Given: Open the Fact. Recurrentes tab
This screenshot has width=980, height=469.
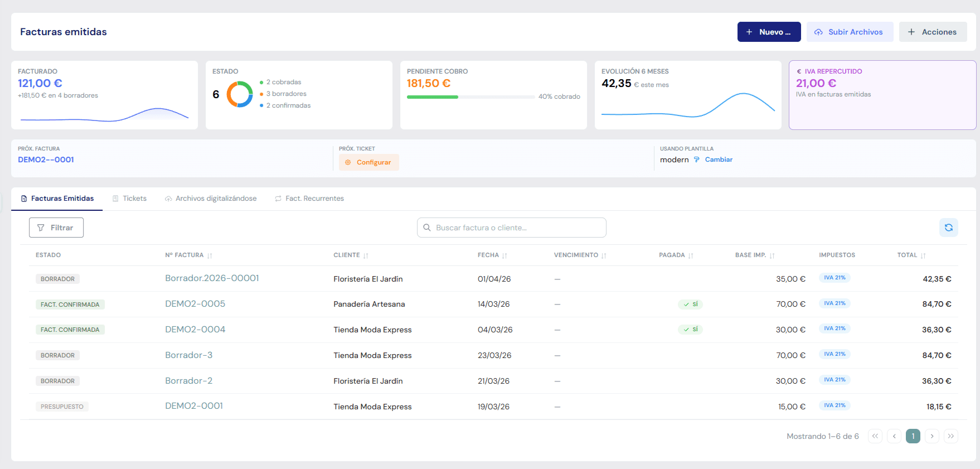Looking at the screenshot, I should (x=309, y=199).
